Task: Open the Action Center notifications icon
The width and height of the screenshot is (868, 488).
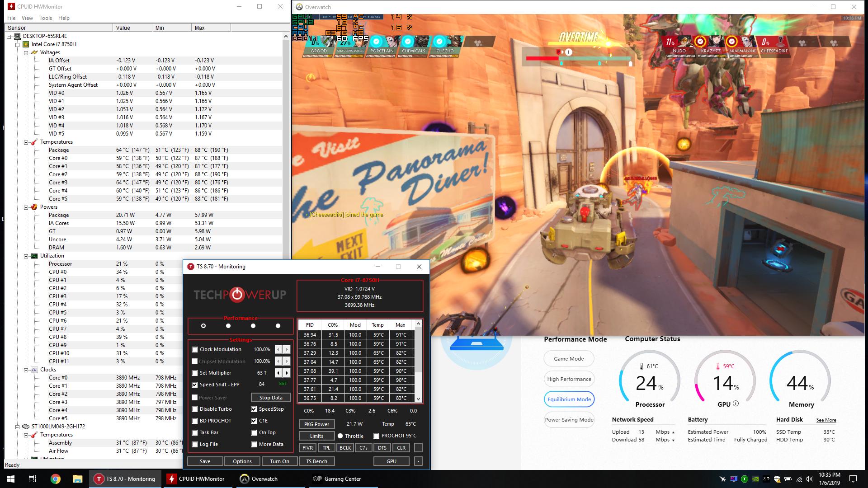Action: tap(853, 479)
